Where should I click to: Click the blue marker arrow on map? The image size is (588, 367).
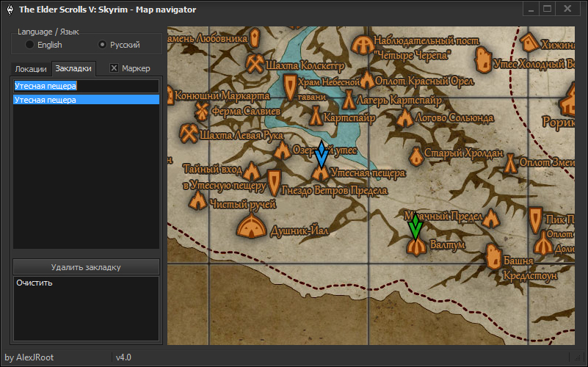pos(322,153)
